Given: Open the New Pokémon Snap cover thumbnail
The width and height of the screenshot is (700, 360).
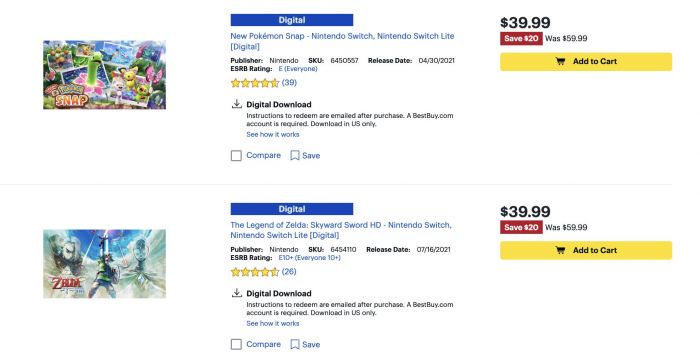Looking at the screenshot, I should (104, 75).
